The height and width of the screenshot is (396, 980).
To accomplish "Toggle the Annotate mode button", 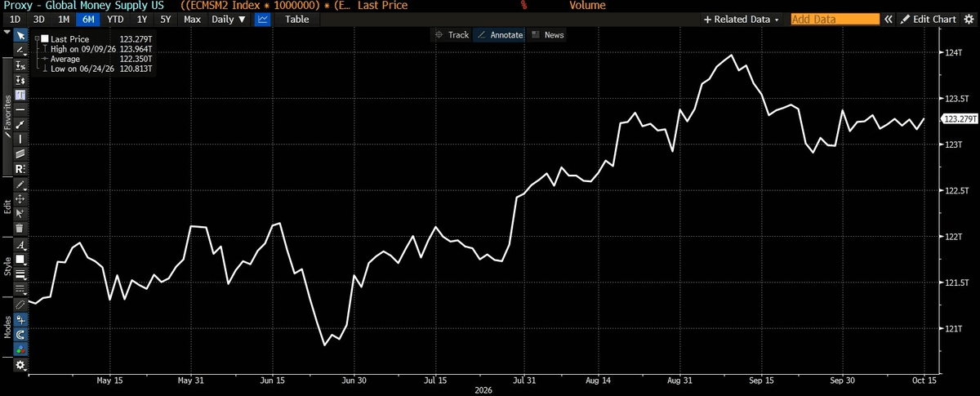I will 500,35.
